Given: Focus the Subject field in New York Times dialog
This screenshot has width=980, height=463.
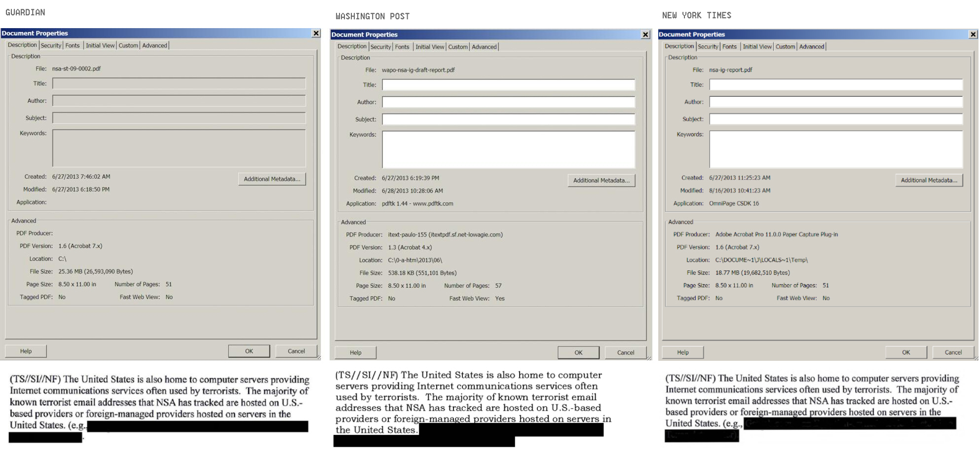Looking at the screenshot, I should click(836, 119).
